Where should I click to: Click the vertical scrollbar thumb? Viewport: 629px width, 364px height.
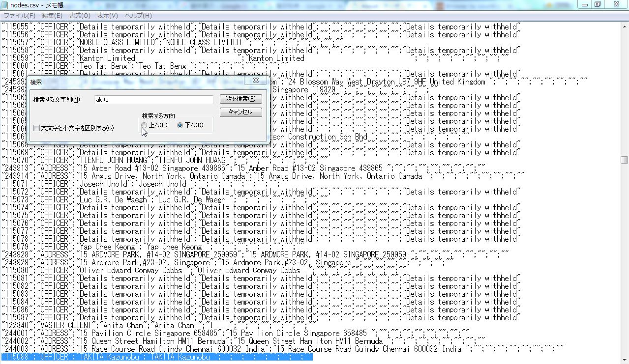[x=624, y=160]
